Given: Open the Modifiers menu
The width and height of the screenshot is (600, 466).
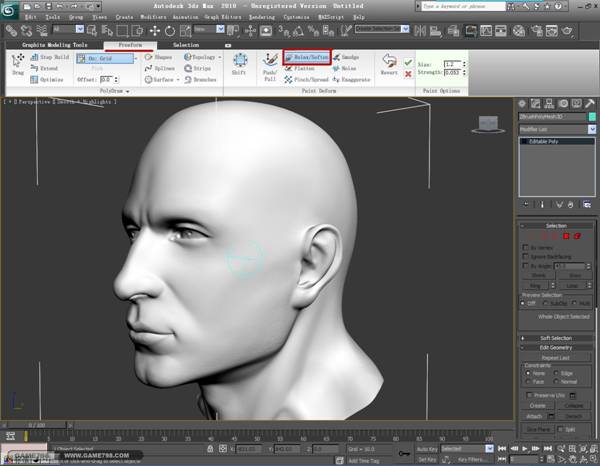Looking at the screenshot, I should (153, 17).
